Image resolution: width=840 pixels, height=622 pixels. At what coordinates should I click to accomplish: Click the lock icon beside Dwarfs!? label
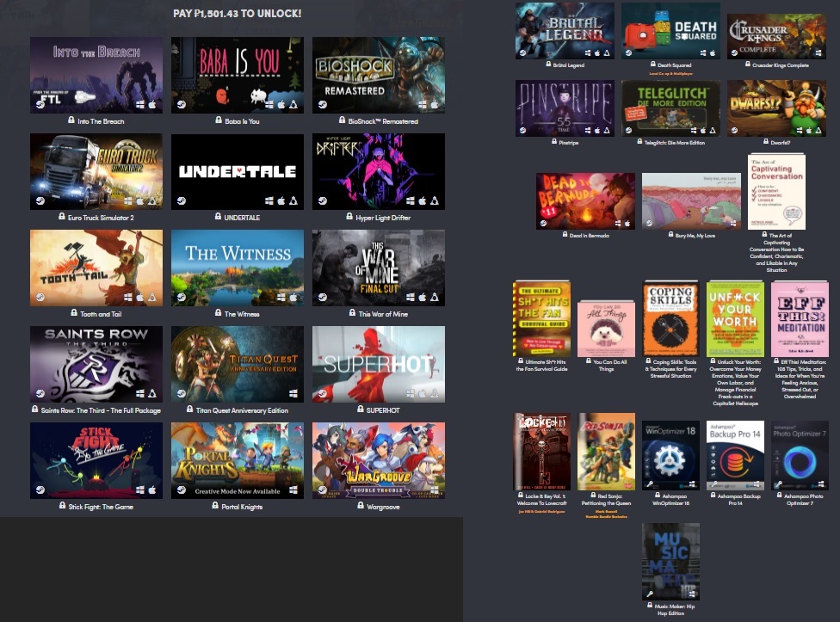(766, 142)
